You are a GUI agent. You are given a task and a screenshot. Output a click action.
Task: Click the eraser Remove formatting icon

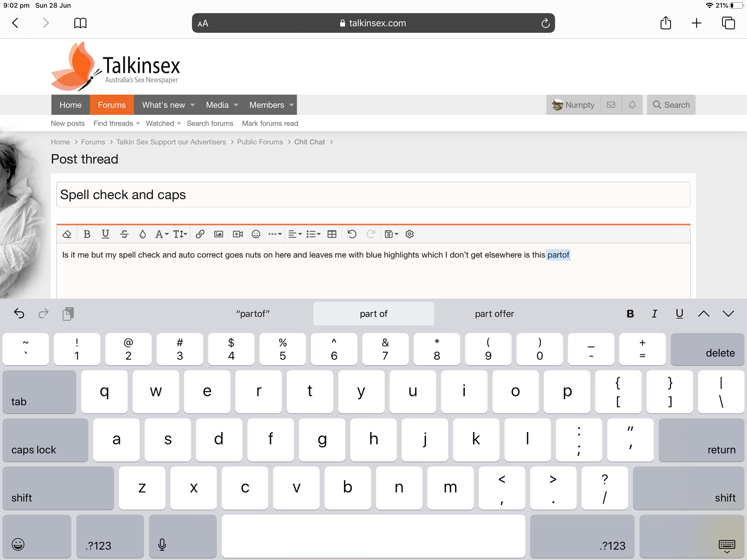coord(67,234)
